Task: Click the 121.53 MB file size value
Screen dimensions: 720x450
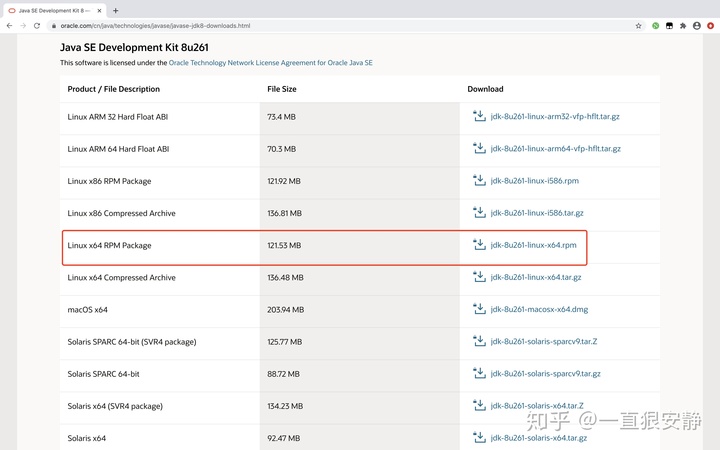Action: point(284,245)
